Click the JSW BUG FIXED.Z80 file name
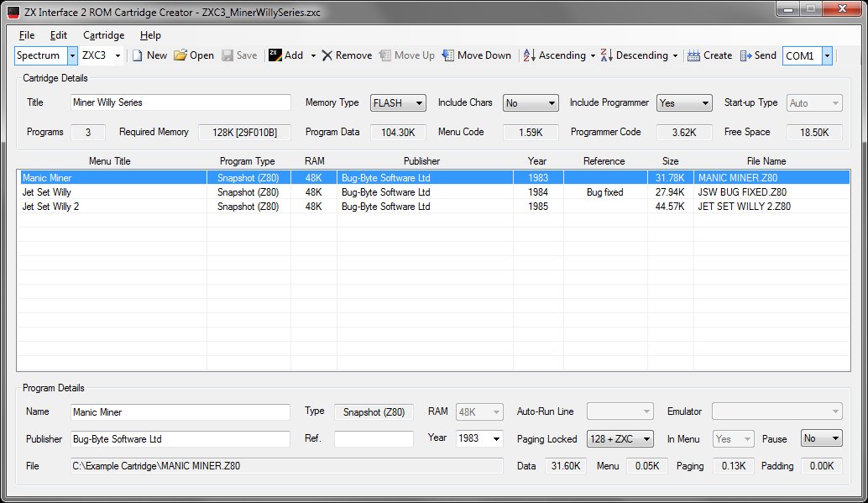Viewport: 868px width, 503px height. pyautogui.click(x=742, y=192)
